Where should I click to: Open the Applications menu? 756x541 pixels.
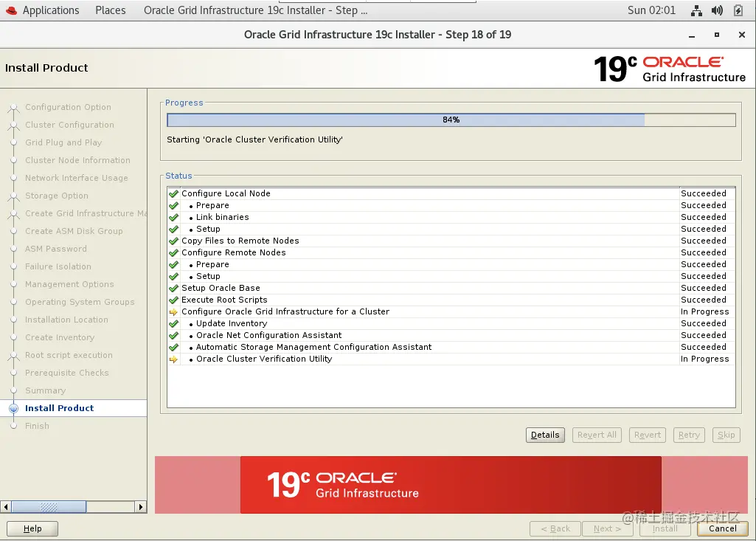click(51, 10)
